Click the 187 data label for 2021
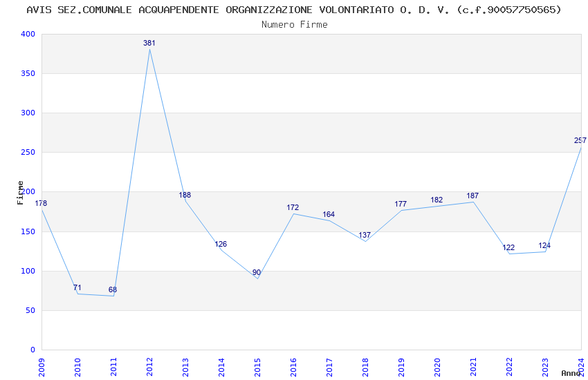Viewport: 588px width, 380px height. point(473,196)
